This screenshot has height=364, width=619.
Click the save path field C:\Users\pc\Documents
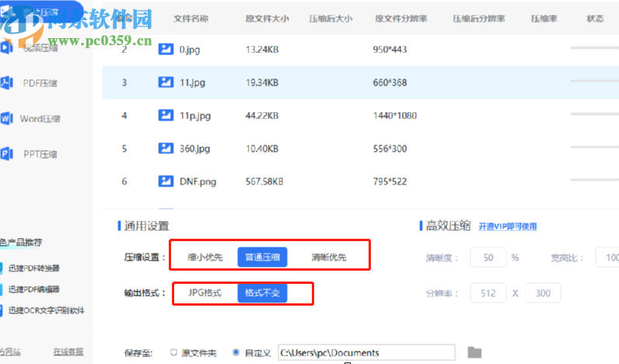pos(366,352)
